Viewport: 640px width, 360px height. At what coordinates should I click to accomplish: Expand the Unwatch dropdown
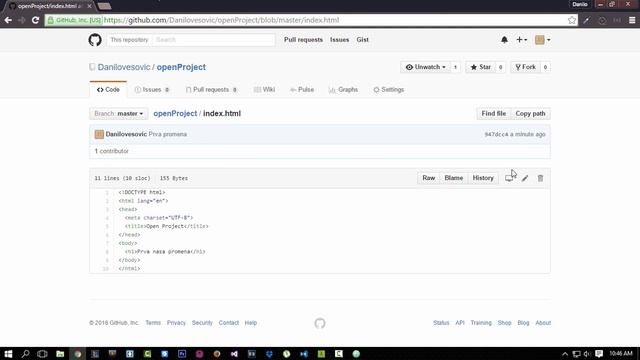(x=425, y=67)
